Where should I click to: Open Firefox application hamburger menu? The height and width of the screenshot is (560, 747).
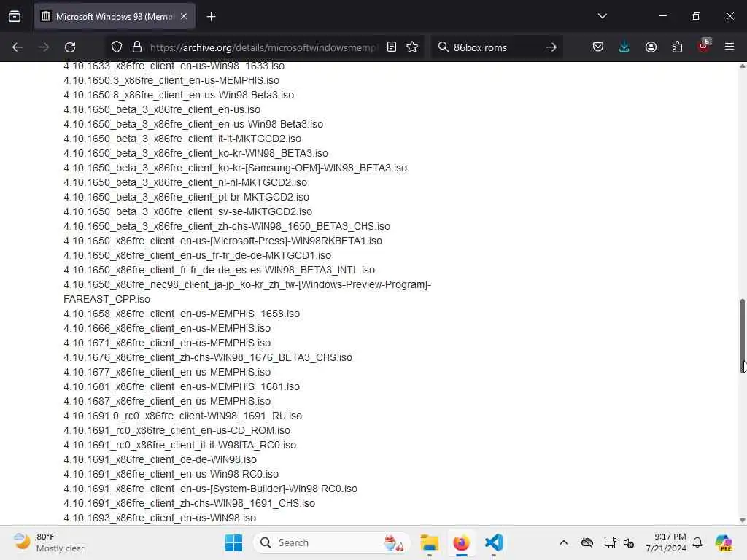pos(729,47)
